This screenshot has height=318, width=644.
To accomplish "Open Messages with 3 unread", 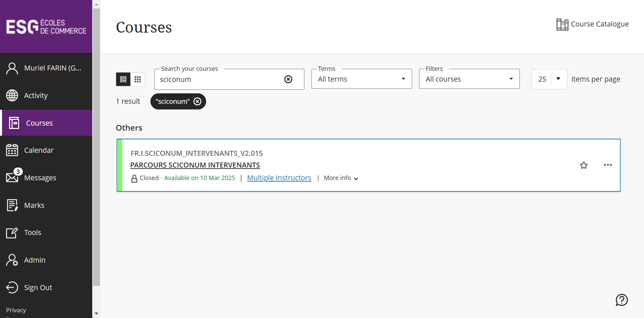I will [x=40, y=178].
